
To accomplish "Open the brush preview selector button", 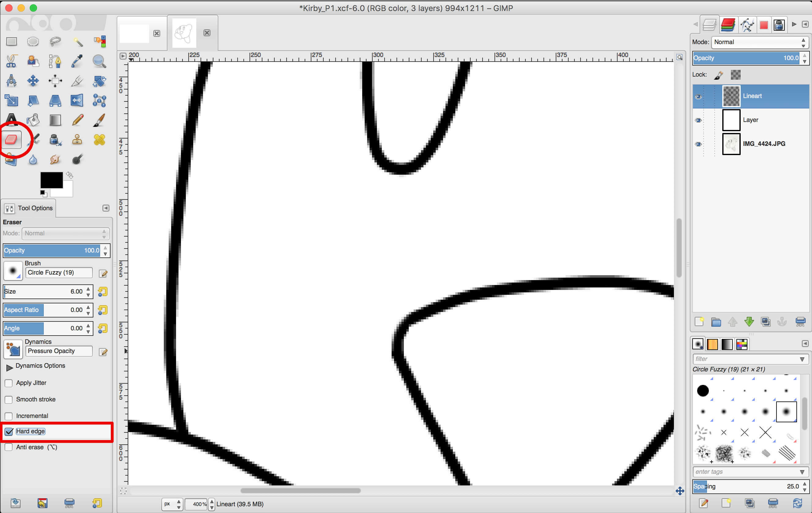I will tap(13, 271).
